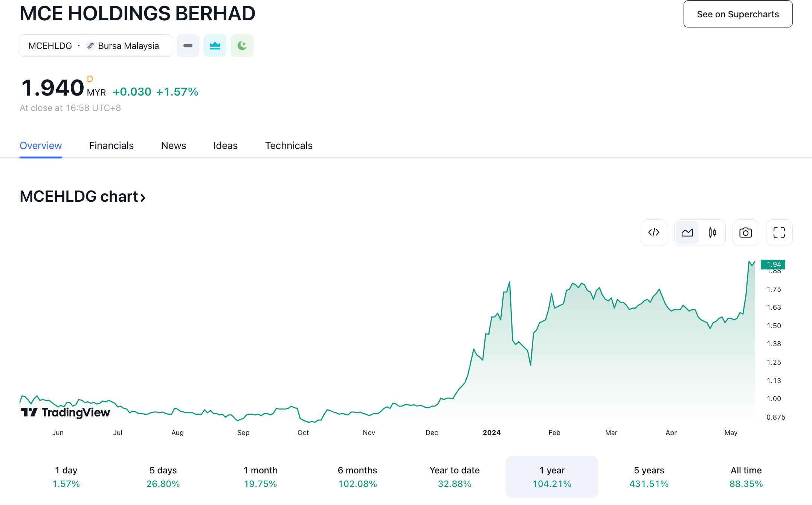Open chart in fullscreen mode
Screen dimensions: 812x505
[779, 233]
